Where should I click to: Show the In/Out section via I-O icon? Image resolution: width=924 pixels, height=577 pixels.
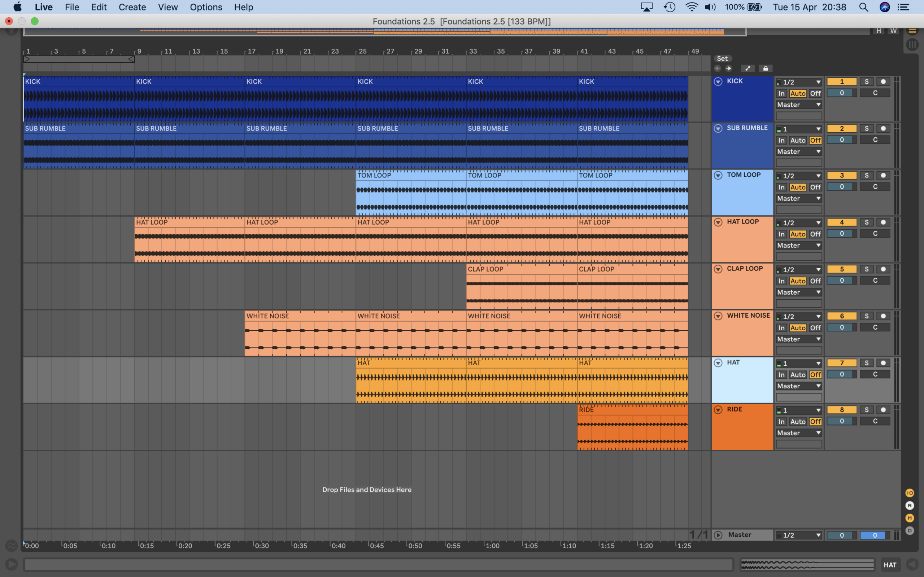pyautogui.click(x=910, y=493)
